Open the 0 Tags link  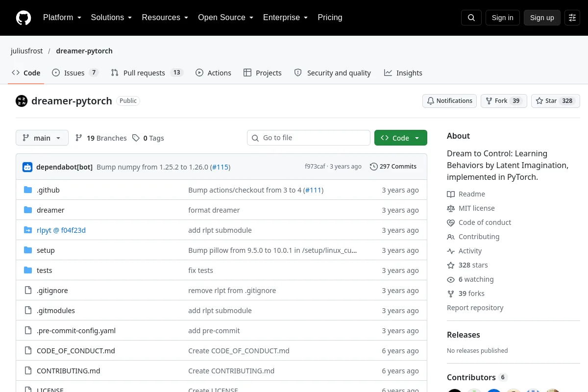click(x=148, y=138)
